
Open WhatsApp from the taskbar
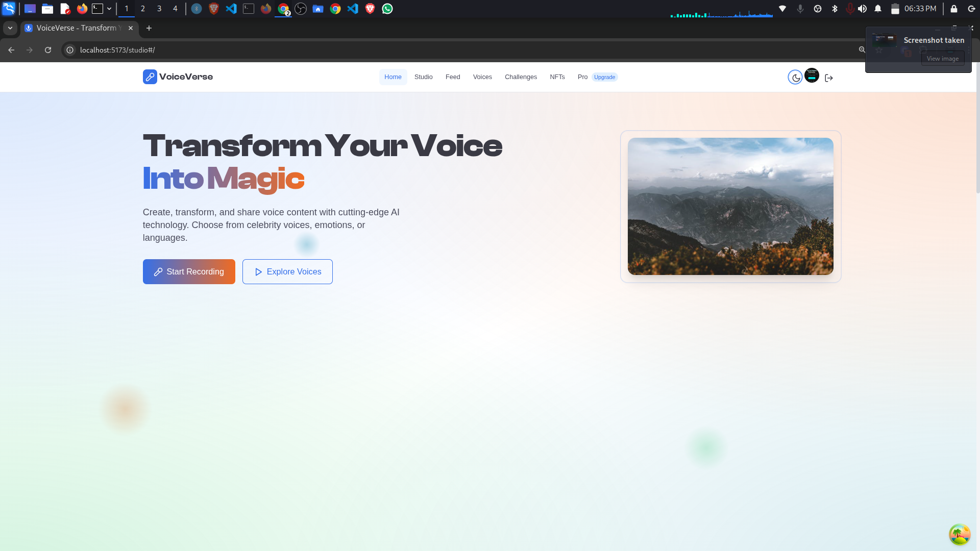[x=387, y=9]
